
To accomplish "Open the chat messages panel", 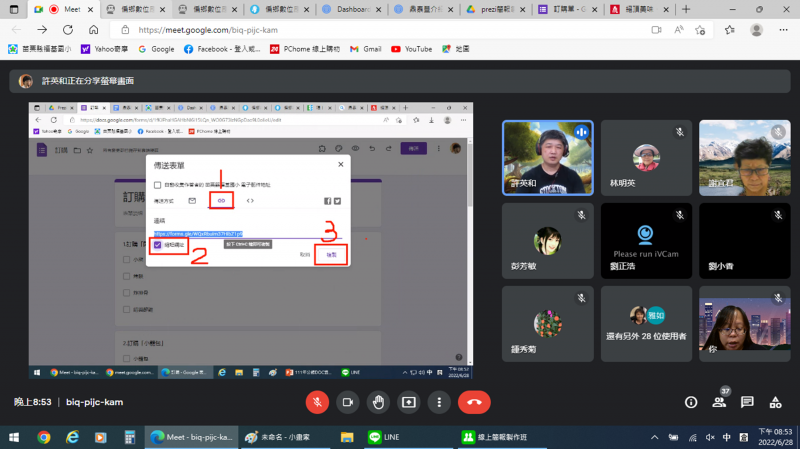I will coord(746,402).
